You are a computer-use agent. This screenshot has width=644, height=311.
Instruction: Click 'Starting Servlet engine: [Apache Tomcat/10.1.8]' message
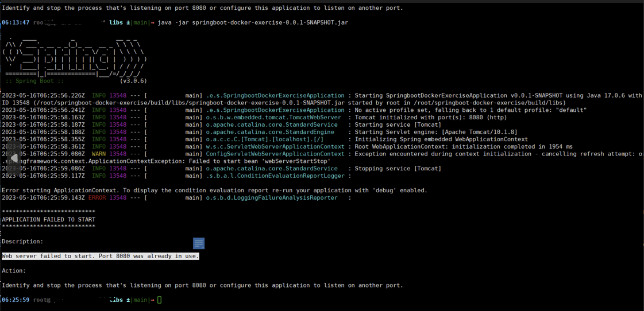tap(436, 132)
